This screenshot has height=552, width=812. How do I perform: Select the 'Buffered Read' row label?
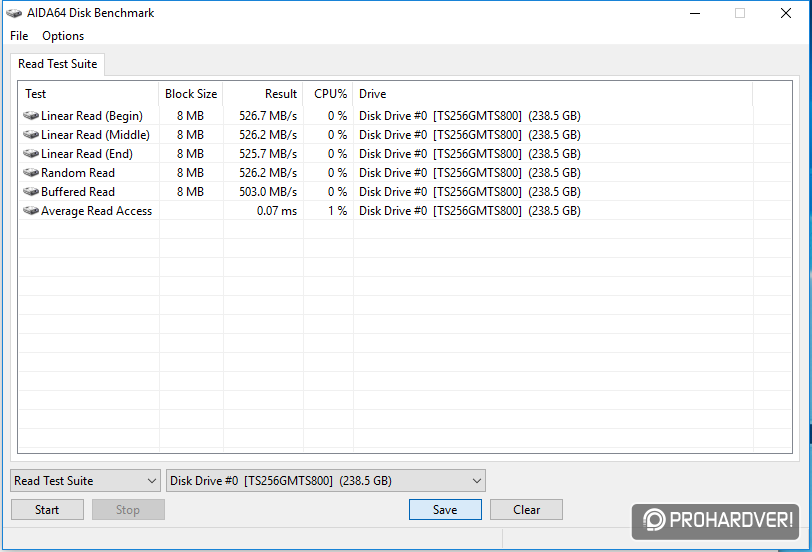pyautogui.click(x=78, y=192)
